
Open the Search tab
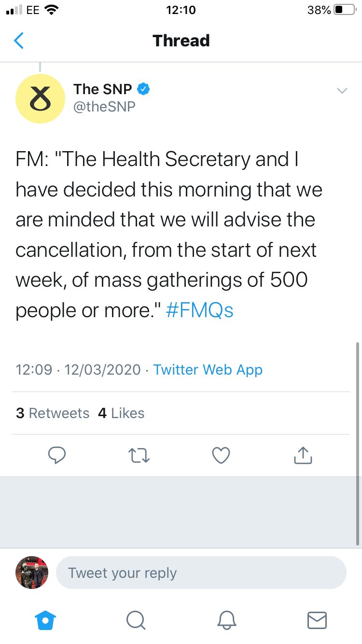(136, 620)
